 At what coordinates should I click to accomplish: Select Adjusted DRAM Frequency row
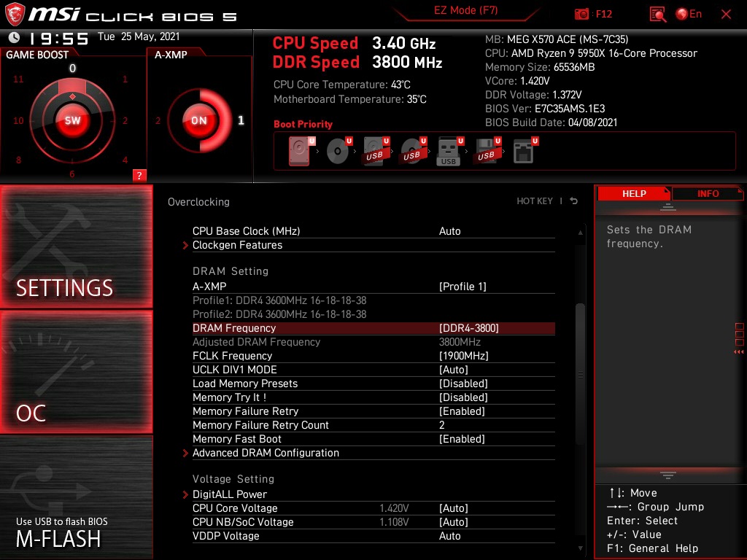click(373, 342)
